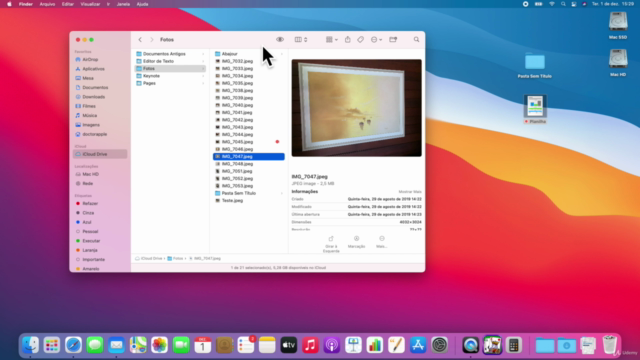The height and width of the screenshot is (360, 640).
Task: Open Trash in the Dock
Action: (609, 345)
